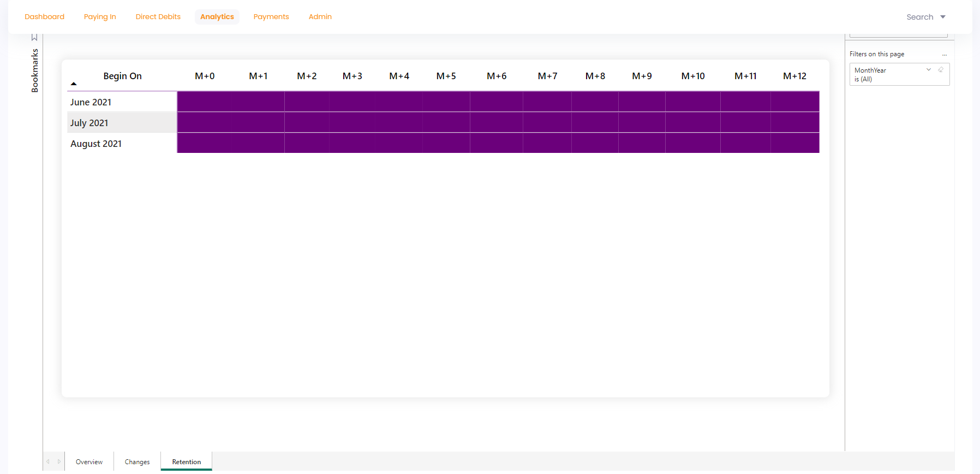Viewport: 980px width, 474px height.
Task: Open Direct Debits section
Action: click(158, 17)
